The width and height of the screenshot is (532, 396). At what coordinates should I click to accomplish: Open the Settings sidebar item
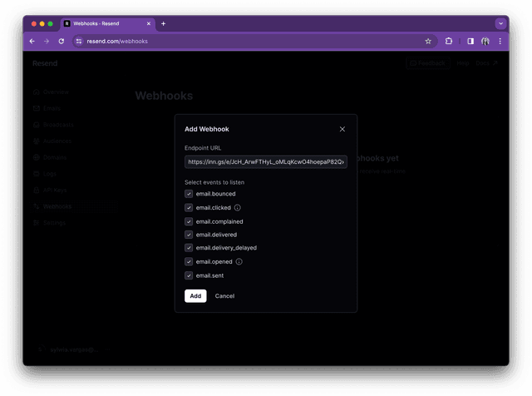point(50,222)
